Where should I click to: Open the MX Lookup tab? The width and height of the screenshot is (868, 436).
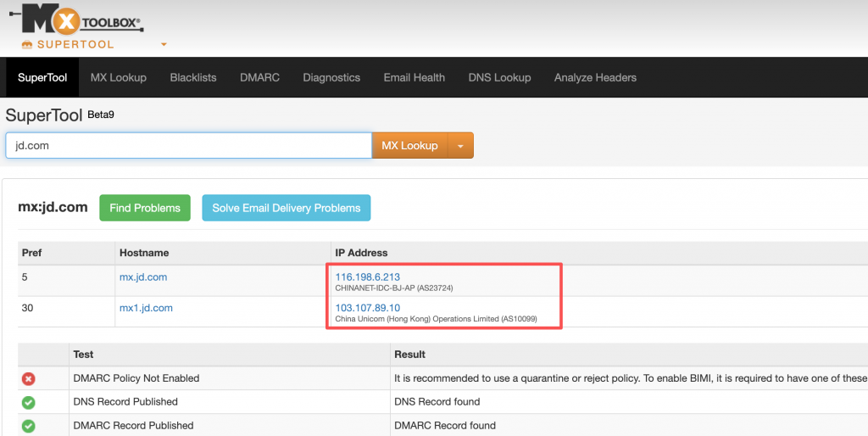119,77
